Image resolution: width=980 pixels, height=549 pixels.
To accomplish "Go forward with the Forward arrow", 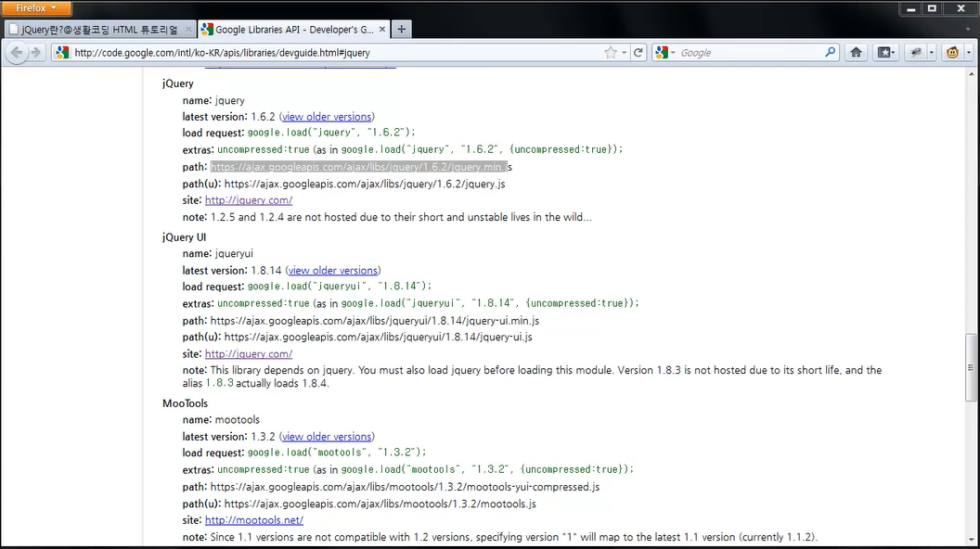I will coord(35,53).
